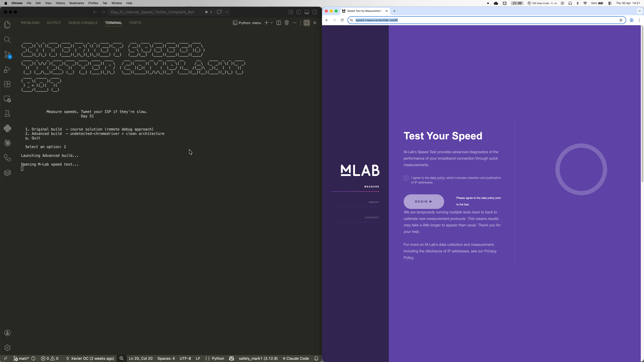Toggle the bottom panel visibility
This screenshot has width=644, height=362.
(x=307, y=12)
